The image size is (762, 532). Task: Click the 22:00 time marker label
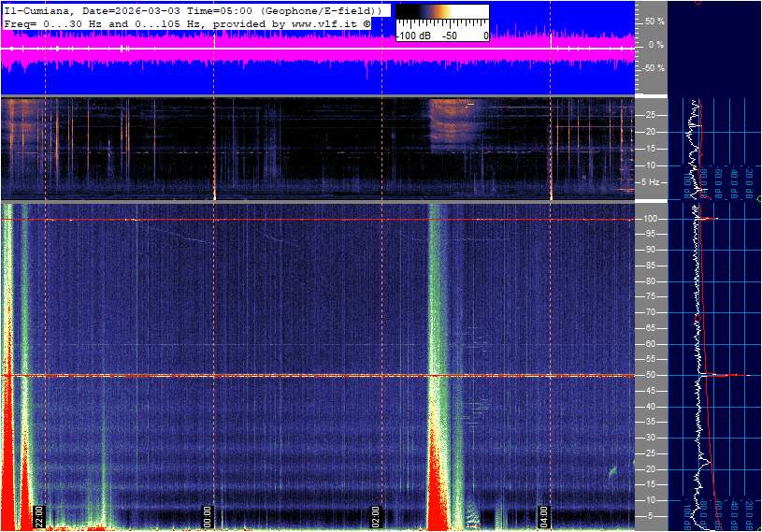(x=39, y=516)
